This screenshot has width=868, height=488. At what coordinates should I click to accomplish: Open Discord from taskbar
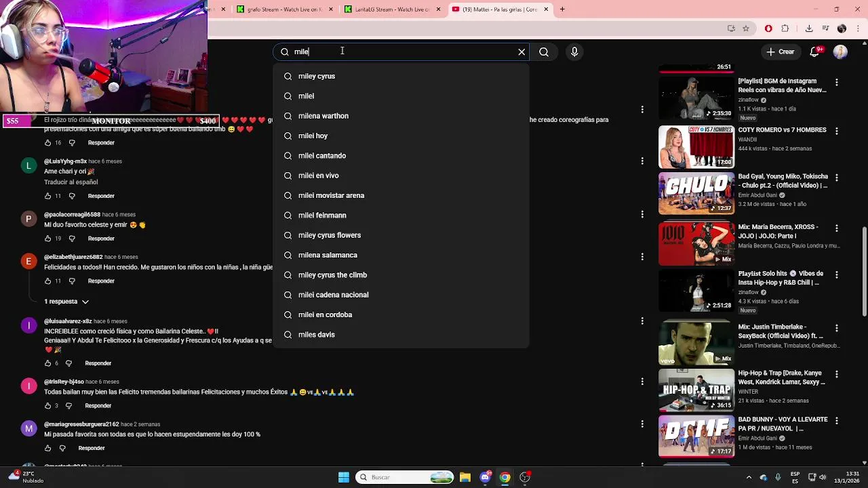point(485,477)
